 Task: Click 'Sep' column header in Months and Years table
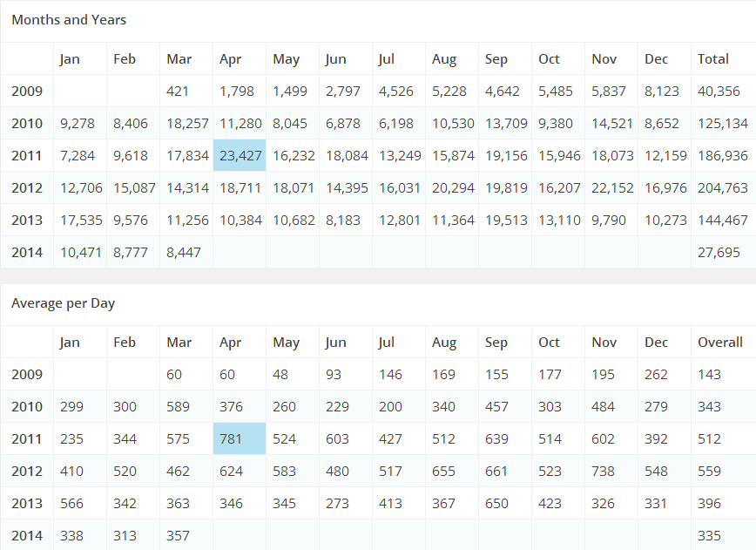496,59
